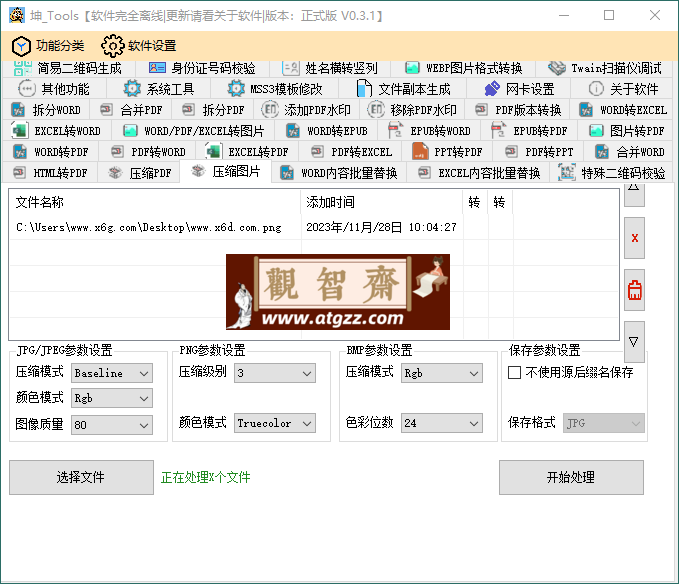The image size is (679, 584).
Task: Open the EXCEL内容批量替换 tab
Action: (478, 173)
